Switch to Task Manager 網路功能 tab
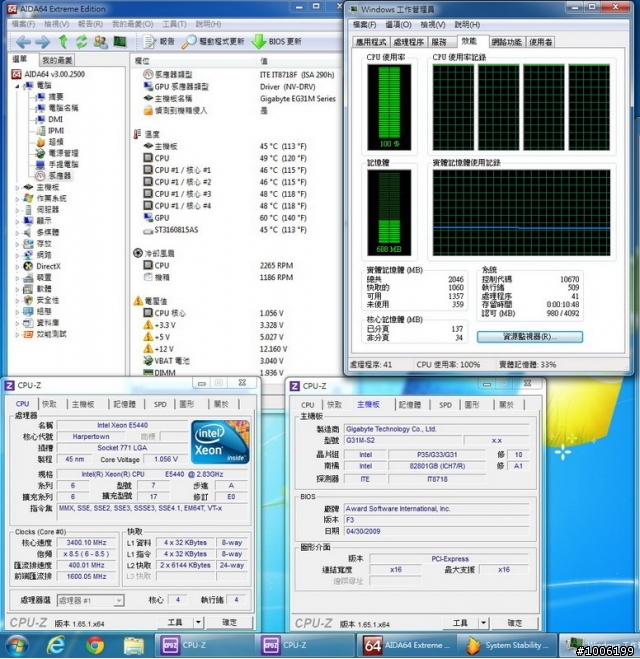This screenshot has width=640, height=659. pos(506,42)
